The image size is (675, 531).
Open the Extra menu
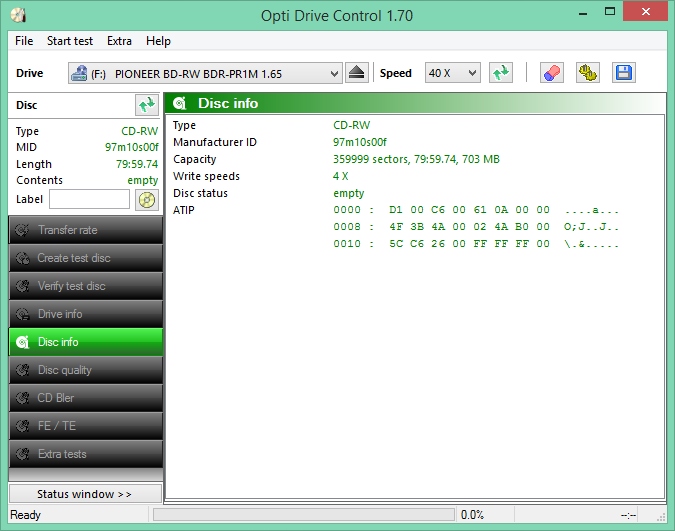(119, 41)
